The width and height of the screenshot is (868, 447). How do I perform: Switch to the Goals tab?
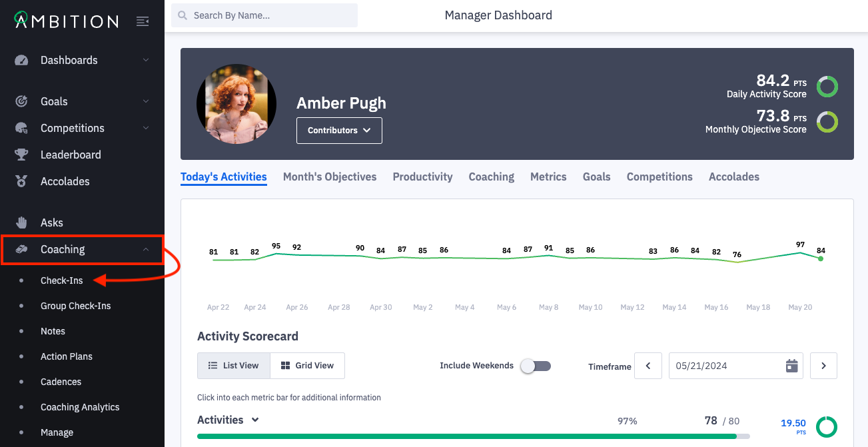[597, 177]
